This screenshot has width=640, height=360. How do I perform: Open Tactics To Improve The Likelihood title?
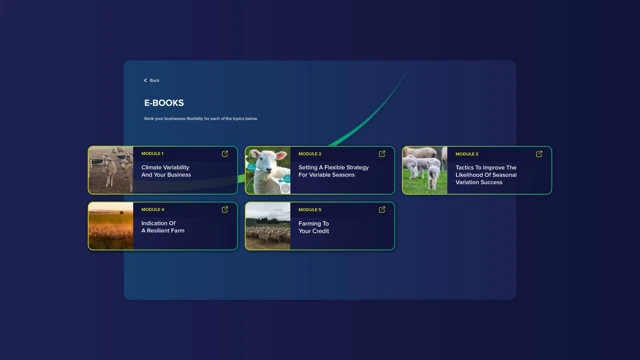[x=486, y=175]
